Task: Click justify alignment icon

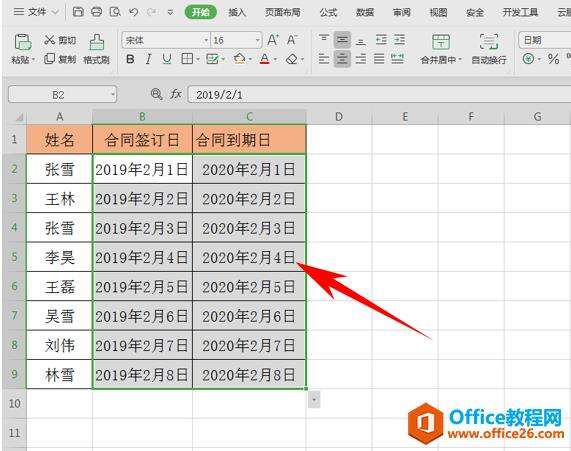Action: [379, 59]
